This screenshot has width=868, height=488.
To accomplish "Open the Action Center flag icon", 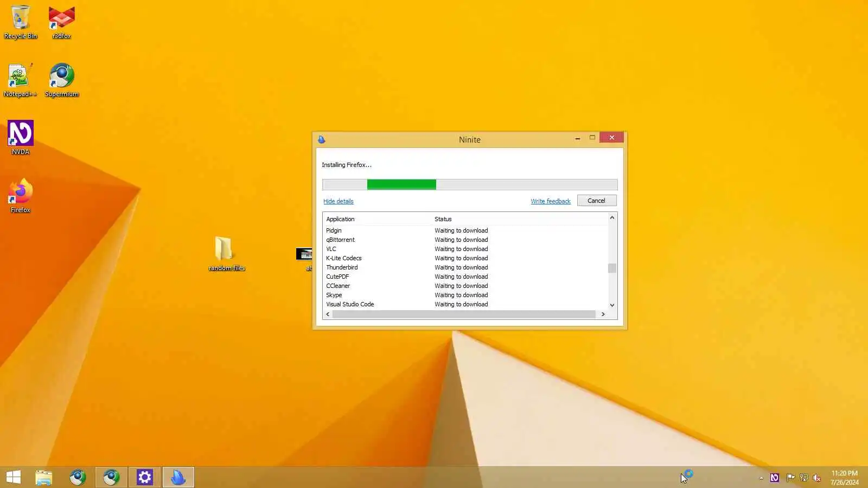I will 790,478.
